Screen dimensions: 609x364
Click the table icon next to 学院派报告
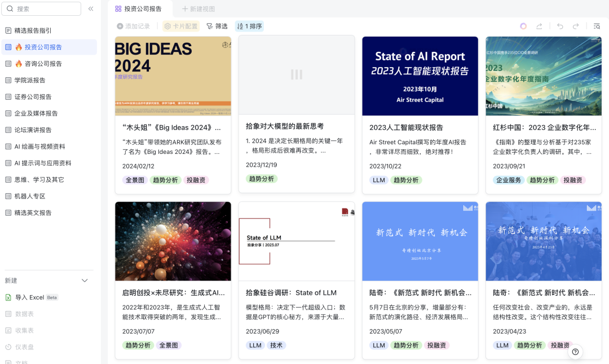8,81
